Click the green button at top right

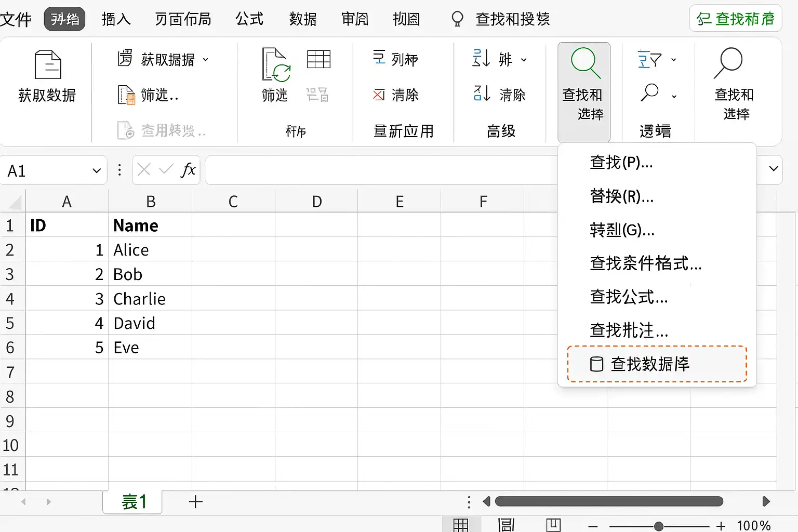736,19
